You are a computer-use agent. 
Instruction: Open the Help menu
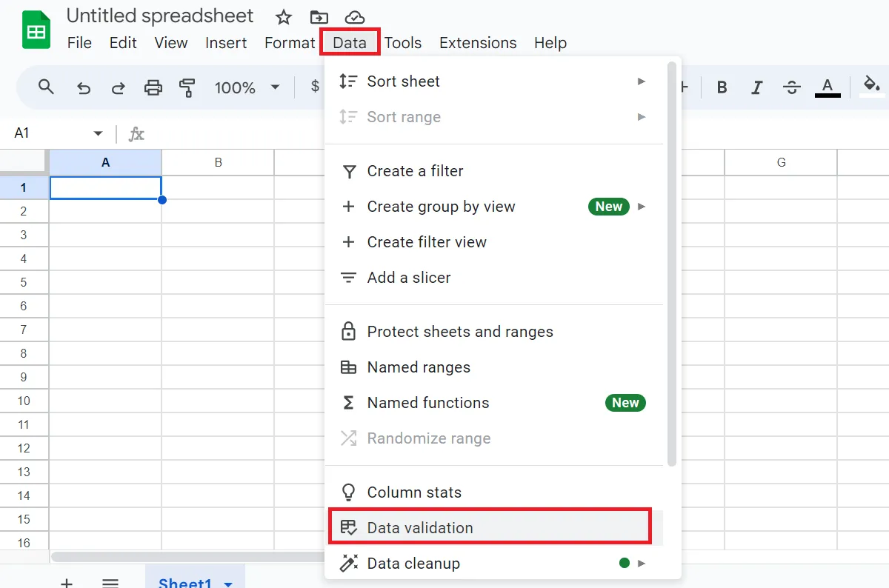point(550,43)
